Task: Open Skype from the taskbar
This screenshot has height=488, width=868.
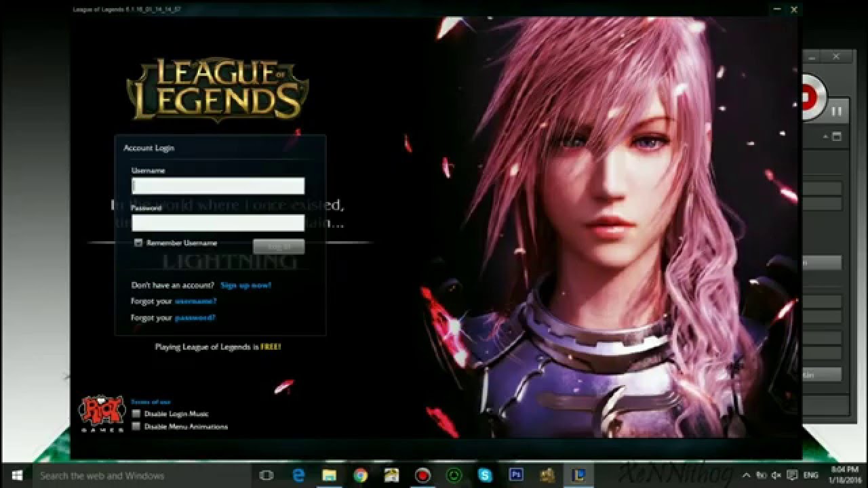Action: (485, 476)
